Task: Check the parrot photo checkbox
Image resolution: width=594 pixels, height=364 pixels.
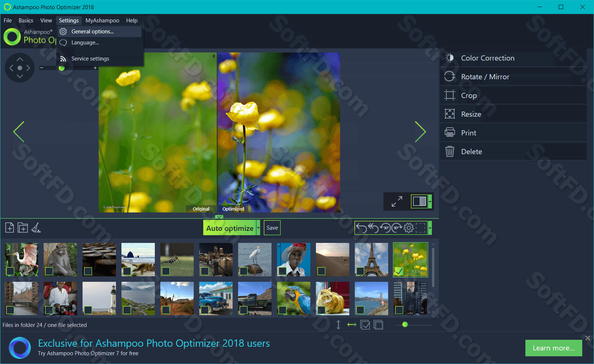Action: 283,310
